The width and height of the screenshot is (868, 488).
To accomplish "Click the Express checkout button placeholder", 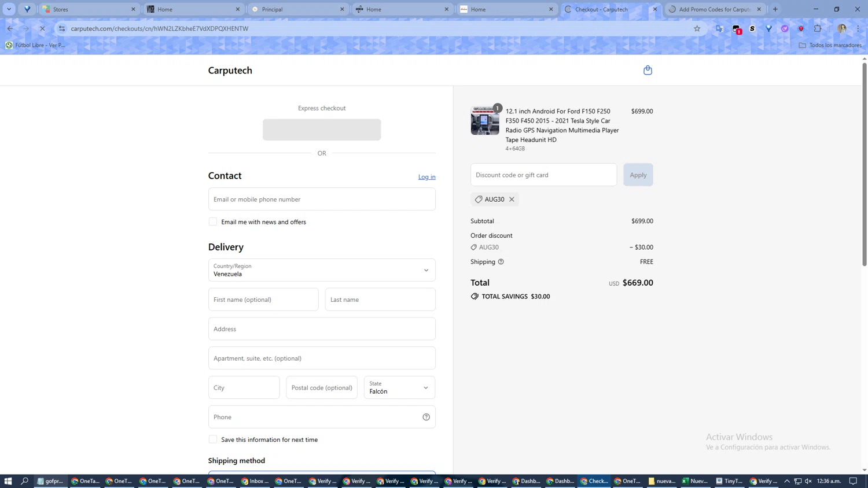I will click(322, 130).
